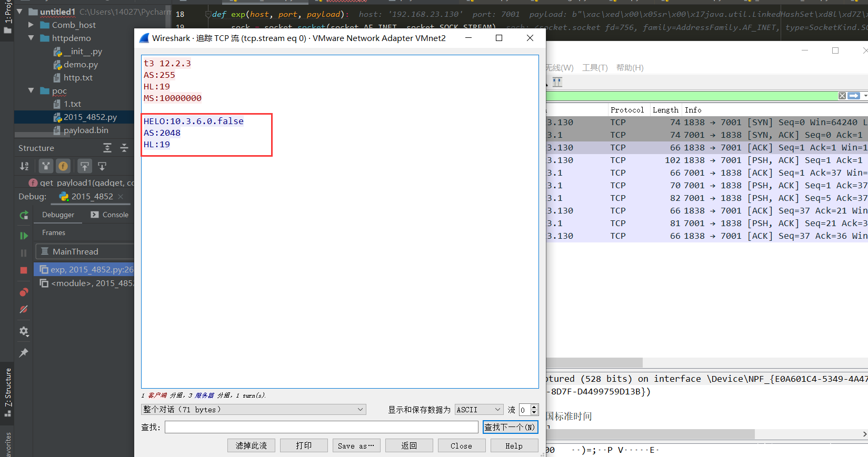Open the 7: Structure side tab
Screen dimensions: 868x457
[7, 392]
